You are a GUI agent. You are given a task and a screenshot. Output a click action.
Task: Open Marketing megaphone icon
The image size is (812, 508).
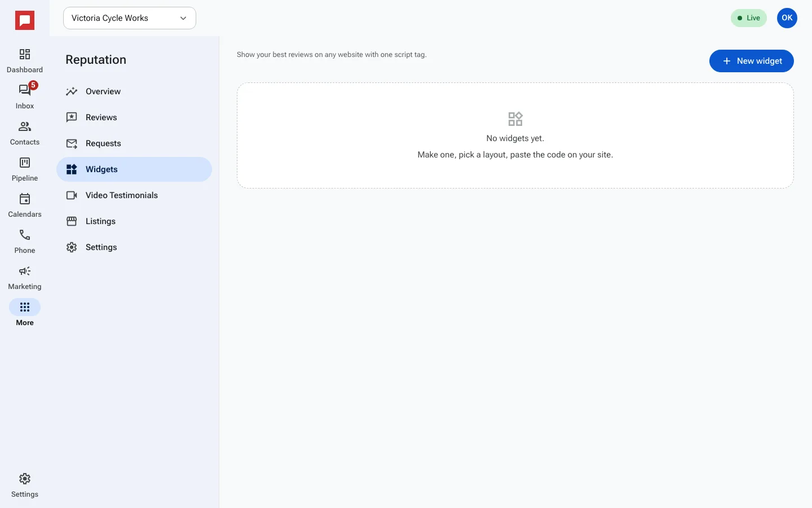(25, 278)
